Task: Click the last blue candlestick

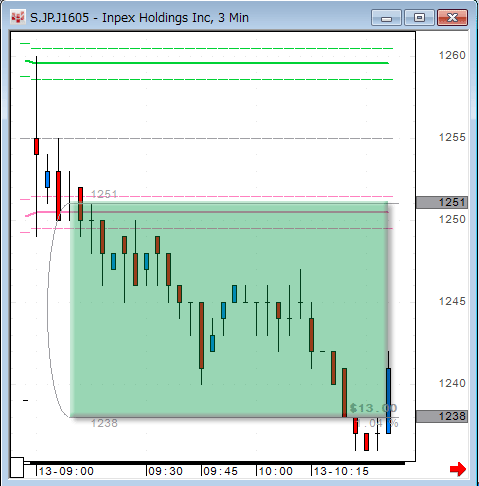Action: point(388,400)
